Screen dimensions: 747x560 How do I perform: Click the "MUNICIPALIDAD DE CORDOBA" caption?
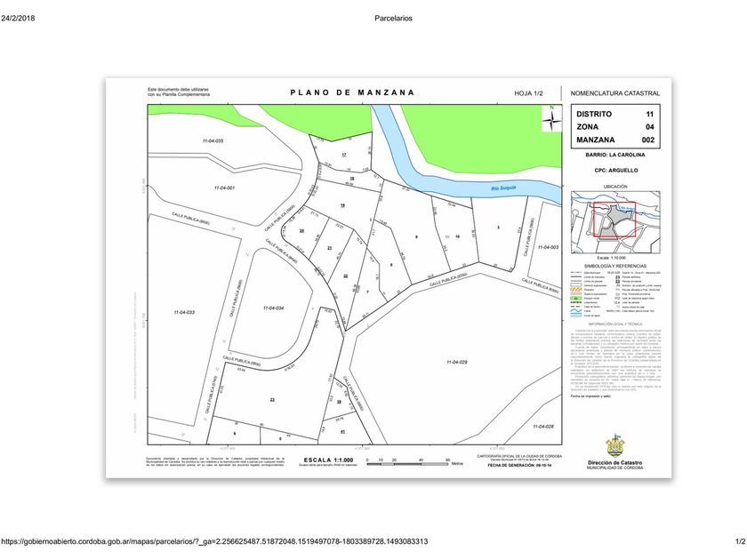(614, 468)
